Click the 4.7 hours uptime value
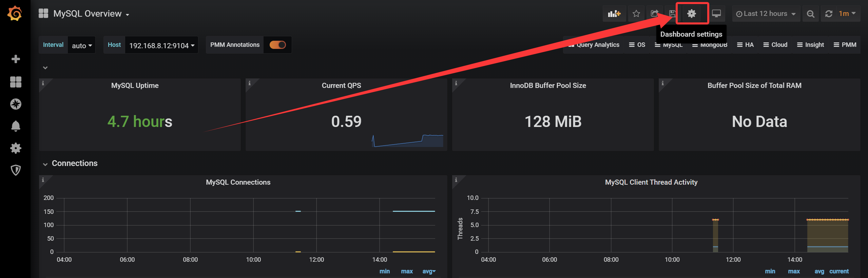868x278 pixels. tap(140, 122)
